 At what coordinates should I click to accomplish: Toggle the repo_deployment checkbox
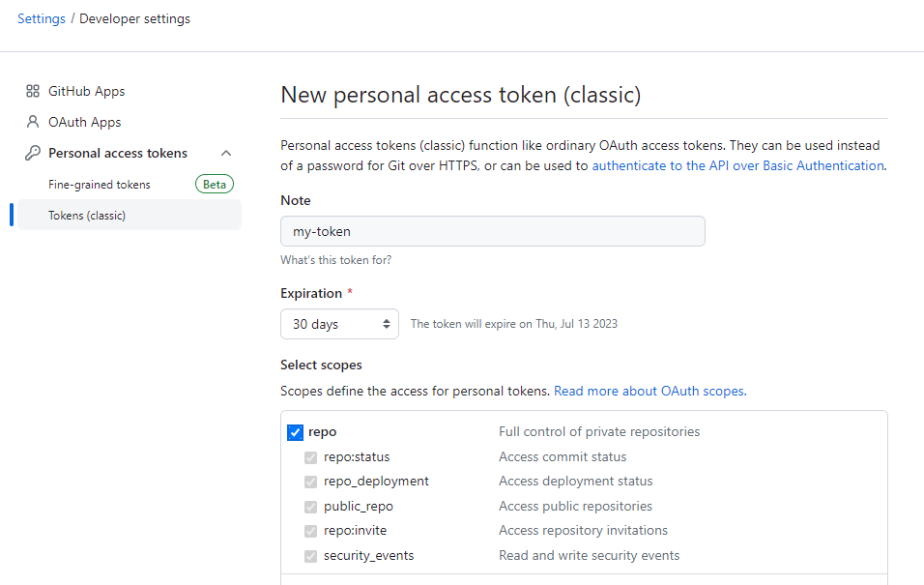click(311, 482)
